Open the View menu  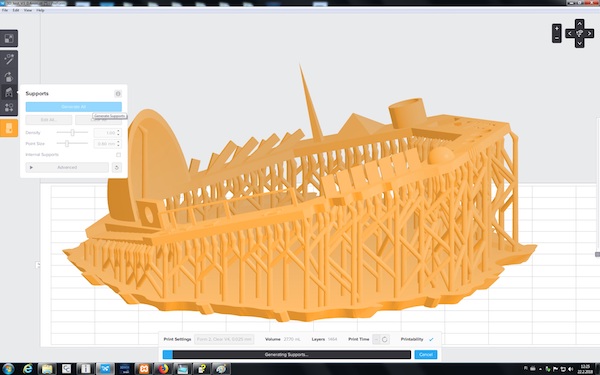click(x=28, y=10)
